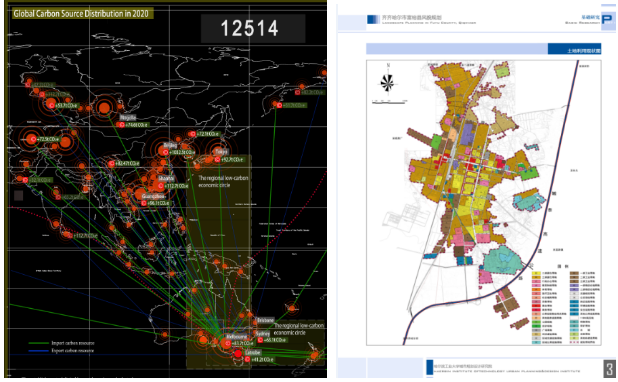Click the page number 3 badge
This screenshot has height=382, width=618.
(x=610, y=369)
